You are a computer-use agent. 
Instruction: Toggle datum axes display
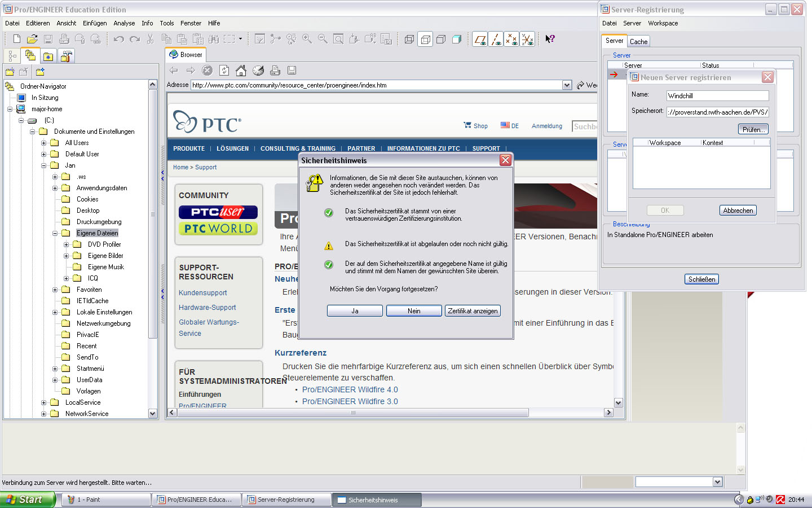[496, 39]
